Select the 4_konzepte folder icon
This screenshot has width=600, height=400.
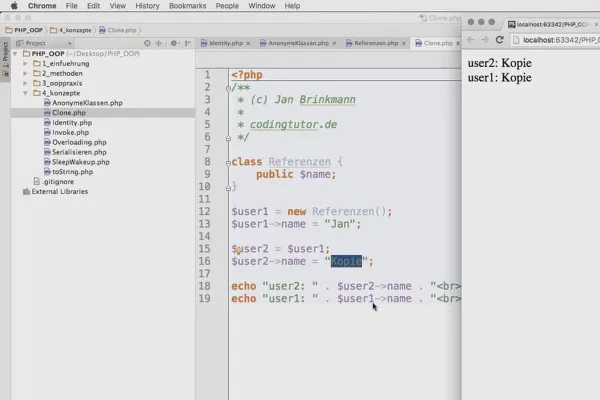click(37, 93)
